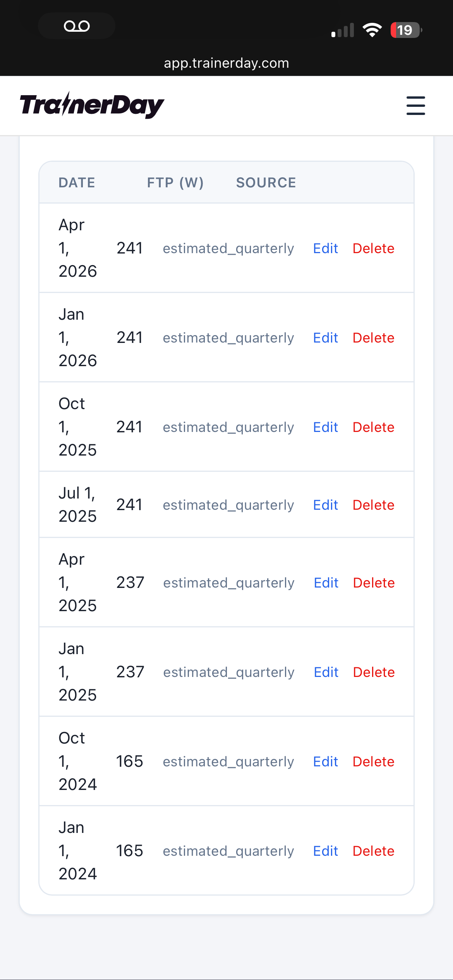Tap the battery icon in status bar
Viewport: 453px width, 980px height.
405,30
